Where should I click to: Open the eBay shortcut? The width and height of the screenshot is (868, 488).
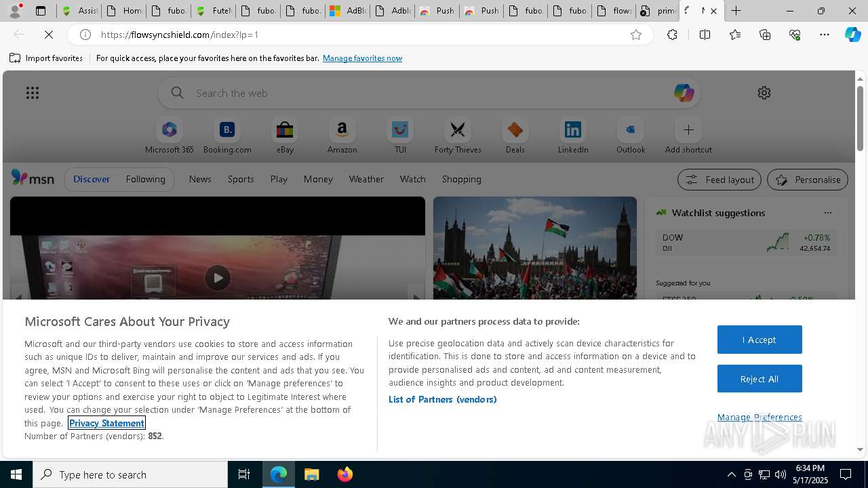click(x=285, y=136)
